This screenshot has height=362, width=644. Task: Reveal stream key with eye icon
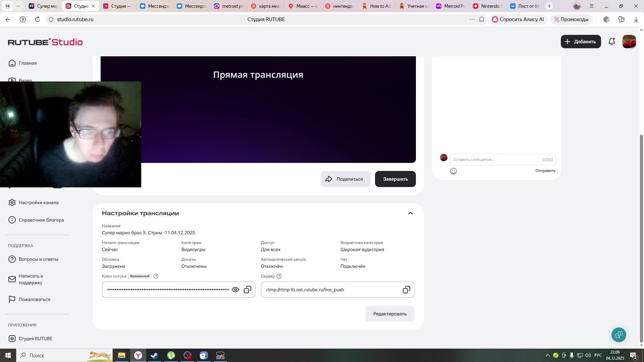pos(235,290)
